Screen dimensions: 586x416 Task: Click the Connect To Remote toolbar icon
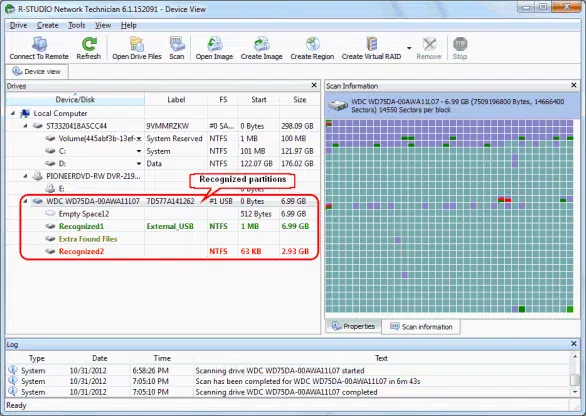point(39,48)
